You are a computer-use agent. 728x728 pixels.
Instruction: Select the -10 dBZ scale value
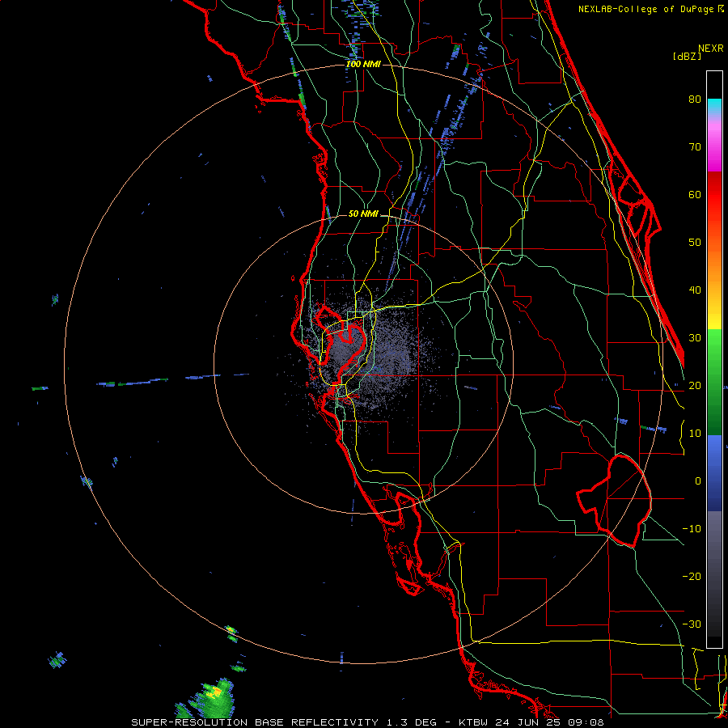[x=692, y=529]
